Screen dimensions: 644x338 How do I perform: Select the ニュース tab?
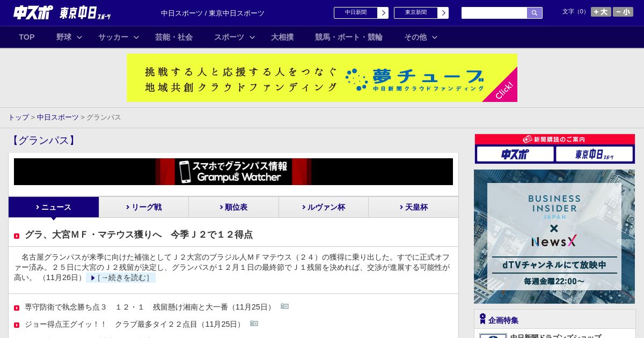point(54,207)
